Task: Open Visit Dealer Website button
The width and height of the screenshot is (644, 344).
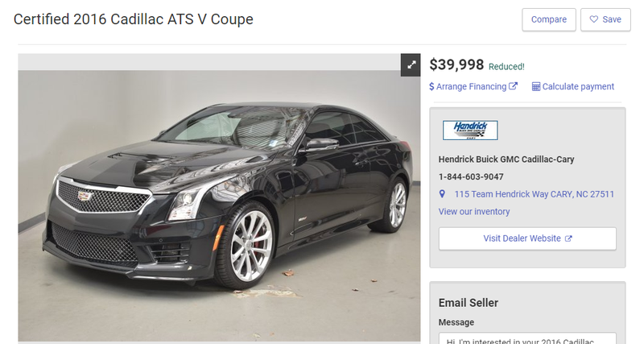Action: click(x=527, y=238)
